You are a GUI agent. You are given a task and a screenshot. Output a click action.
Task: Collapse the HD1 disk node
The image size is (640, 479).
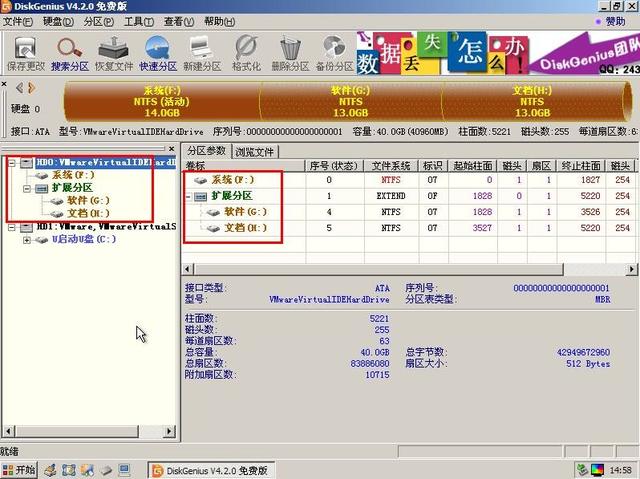coord(12,227)
